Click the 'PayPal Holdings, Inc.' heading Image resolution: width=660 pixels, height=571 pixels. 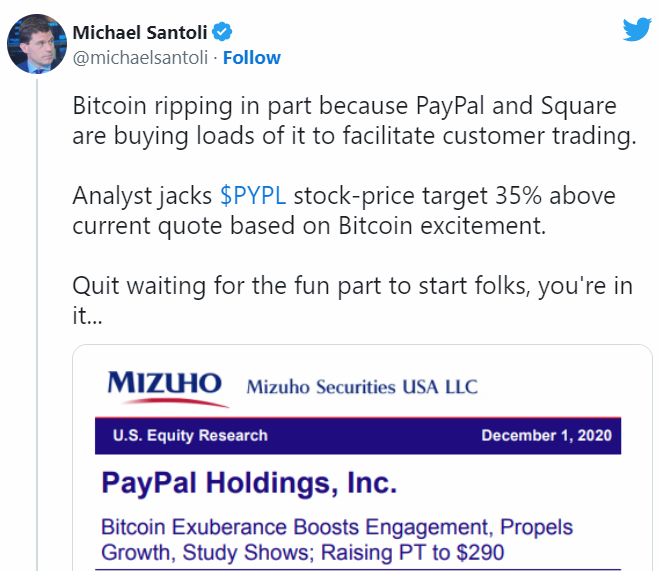[249, 484]
